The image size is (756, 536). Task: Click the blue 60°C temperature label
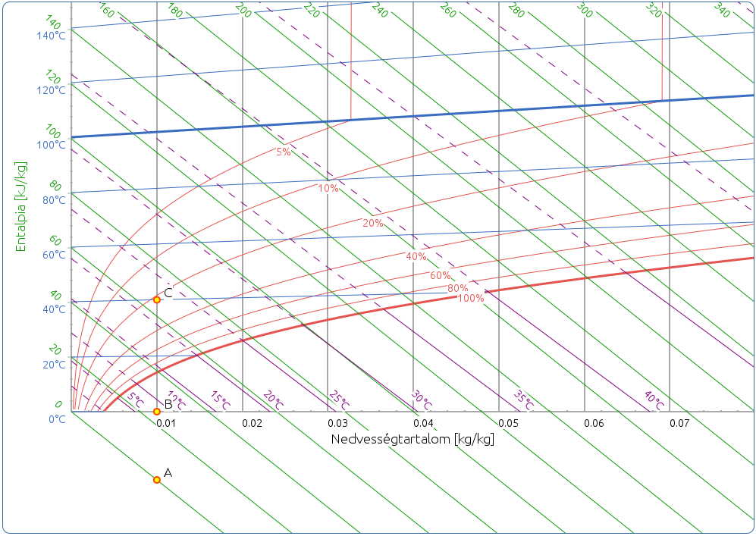point(54,255)
